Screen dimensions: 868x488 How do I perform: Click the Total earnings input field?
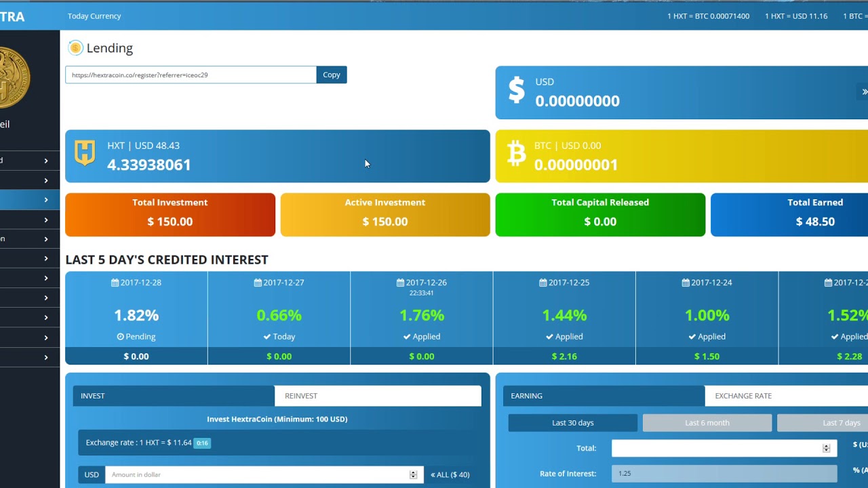(723, 449)
